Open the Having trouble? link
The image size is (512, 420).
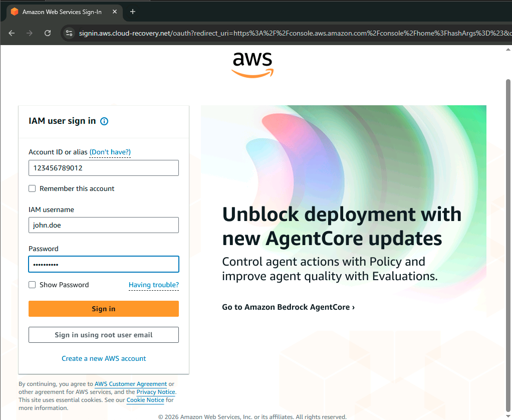tap(153, 285)
